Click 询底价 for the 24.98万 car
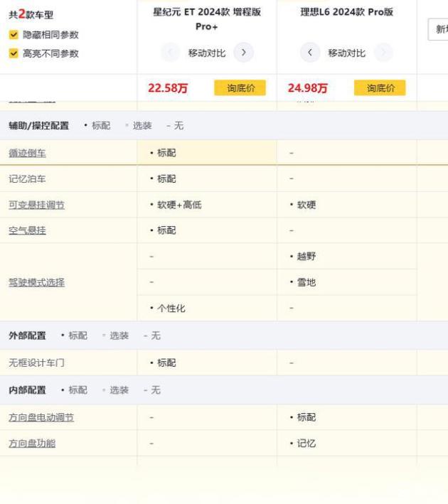 click(x=380, y=88)
